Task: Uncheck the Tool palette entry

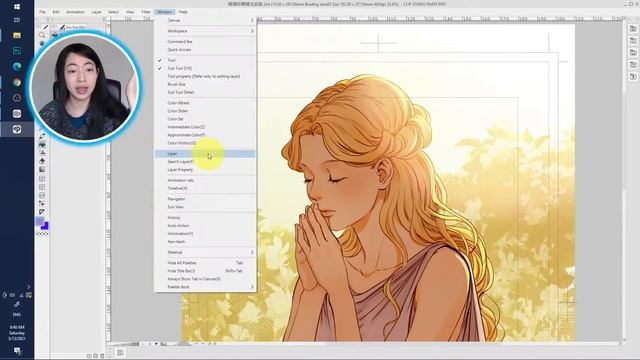Action: click(205, 60)
